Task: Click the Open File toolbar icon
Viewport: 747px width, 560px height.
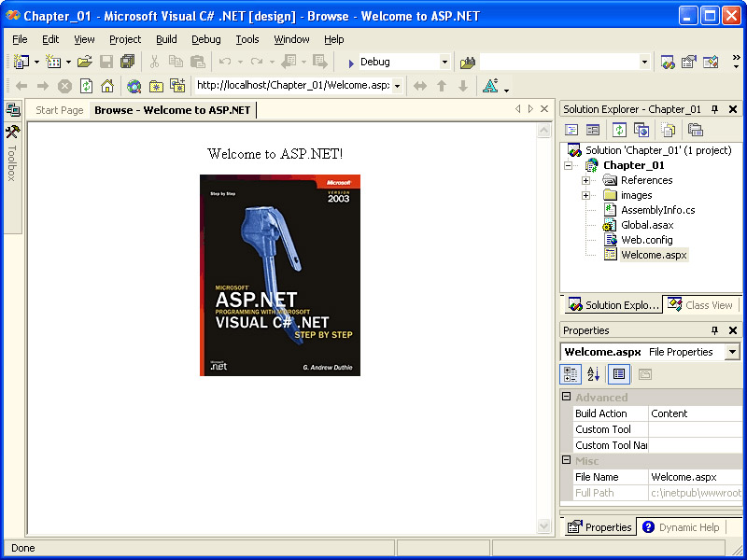Action: [85, 62]
